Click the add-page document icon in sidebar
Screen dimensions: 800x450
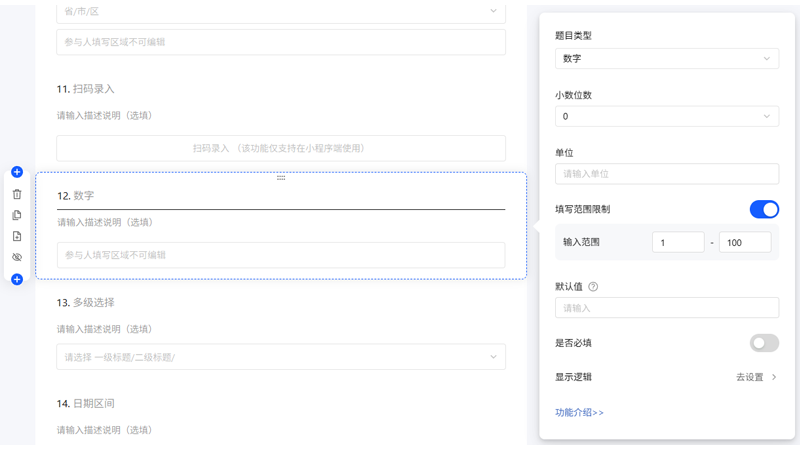(17, 236)
